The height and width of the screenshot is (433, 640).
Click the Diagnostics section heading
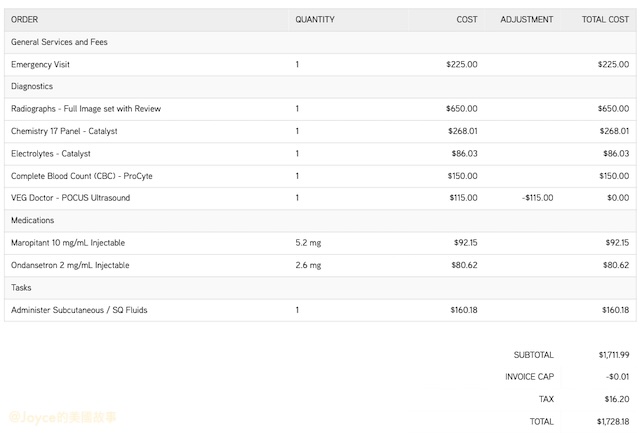tap(32, 87)
